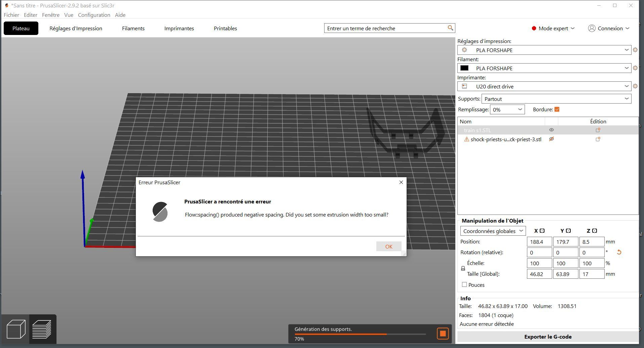Click the search term input field
The image size is (644, 348).
[386, 28]
